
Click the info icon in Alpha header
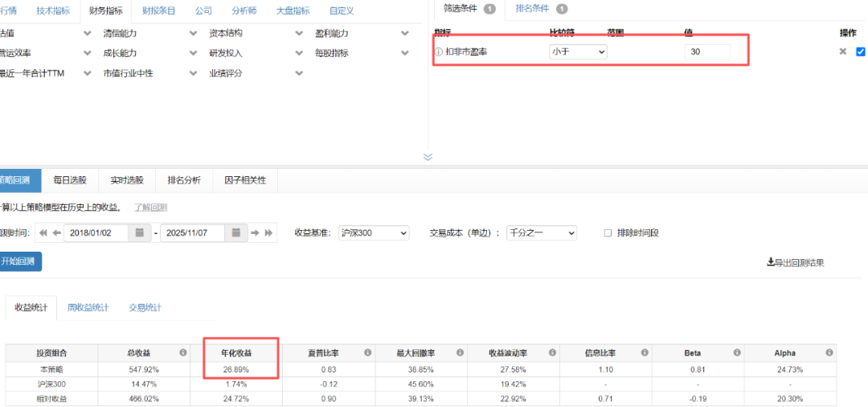(x=829, y=353)
